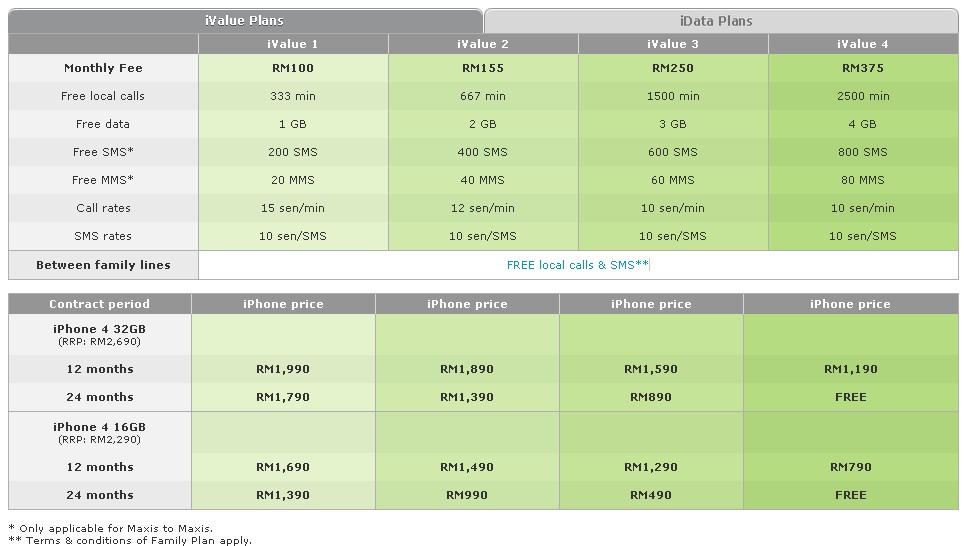This screenshot has width=967, height=546.
Task: Click the iValue 4 column header
Action: pos(862,44)
